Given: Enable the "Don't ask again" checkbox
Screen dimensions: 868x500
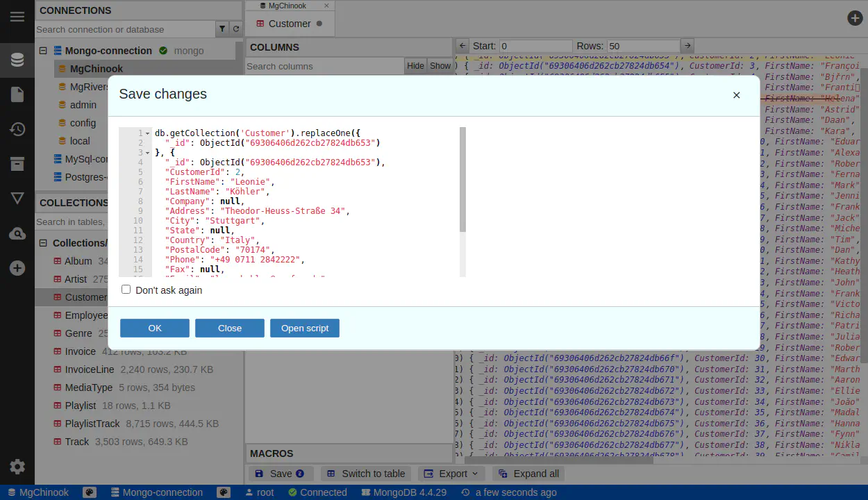Looking at the screenshot, I should pyautogui.click(x=126, y=290).
